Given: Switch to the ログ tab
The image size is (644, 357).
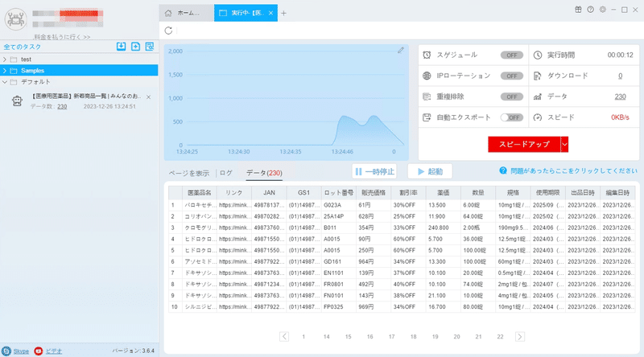Looking at the screenshot, I should (226, 173).
